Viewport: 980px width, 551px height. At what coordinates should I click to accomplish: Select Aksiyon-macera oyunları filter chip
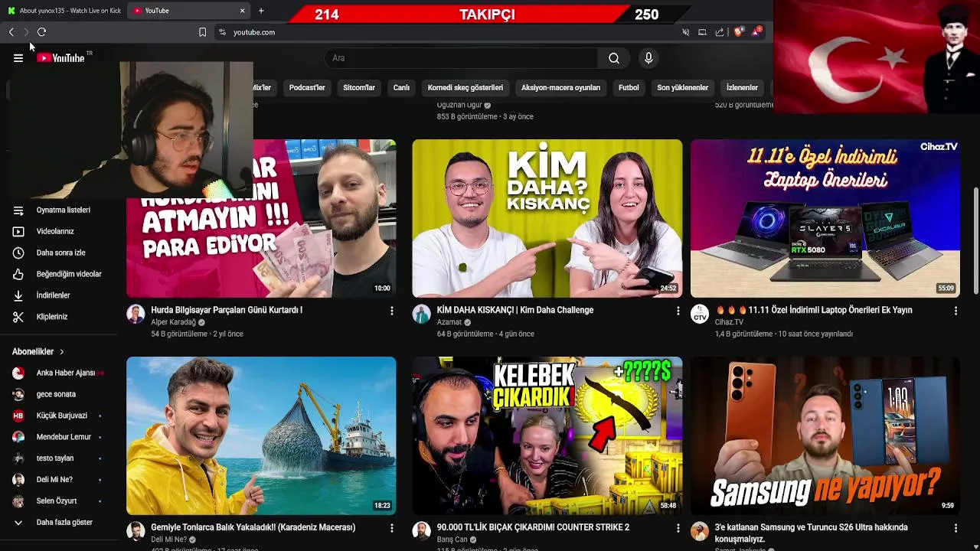point(560,88)
